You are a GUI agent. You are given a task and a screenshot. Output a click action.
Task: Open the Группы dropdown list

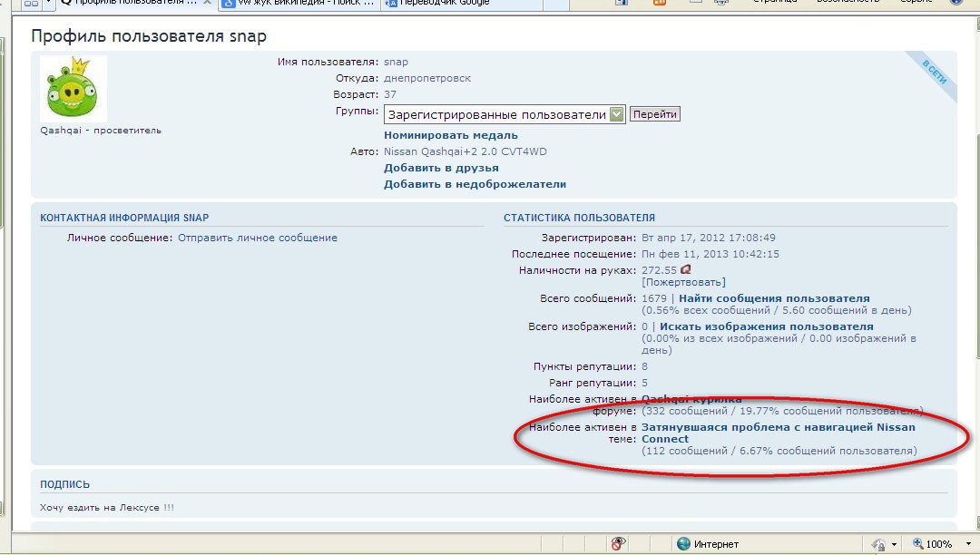point(617,114)
